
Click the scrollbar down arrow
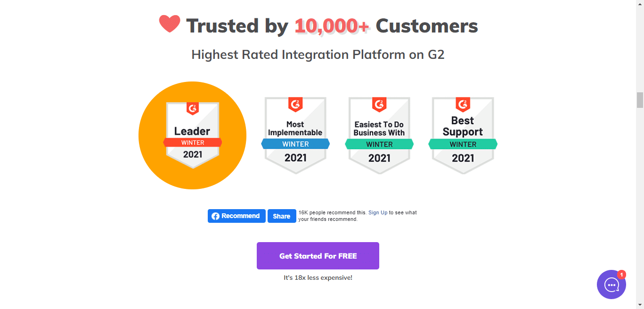[640, 305]
